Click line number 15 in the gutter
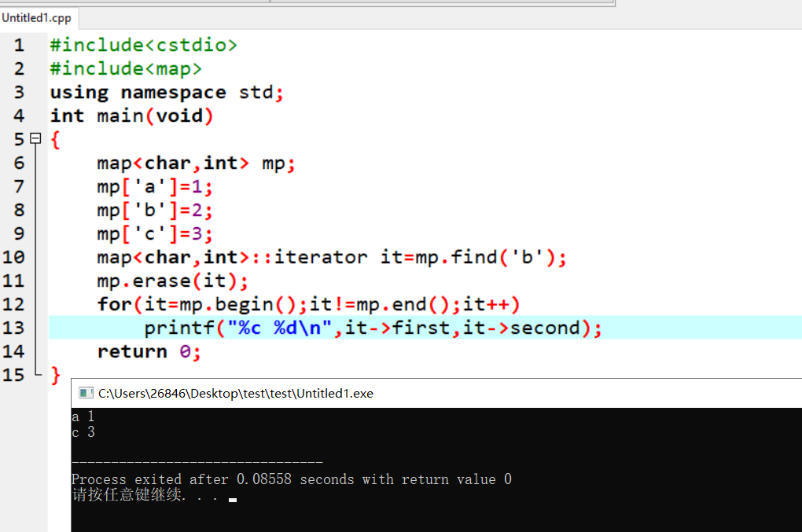The width and height of the screenshot is (802, 532). point(13,375)
